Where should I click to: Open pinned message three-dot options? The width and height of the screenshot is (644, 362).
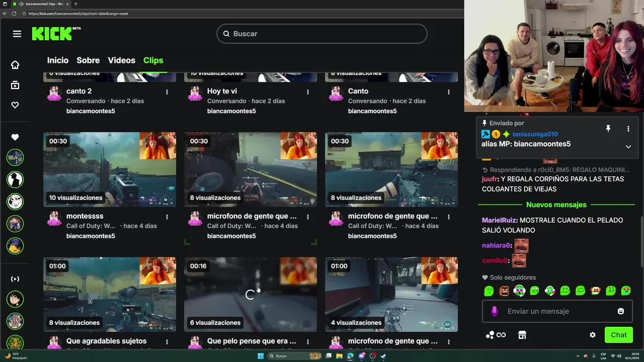pos(628,129)
